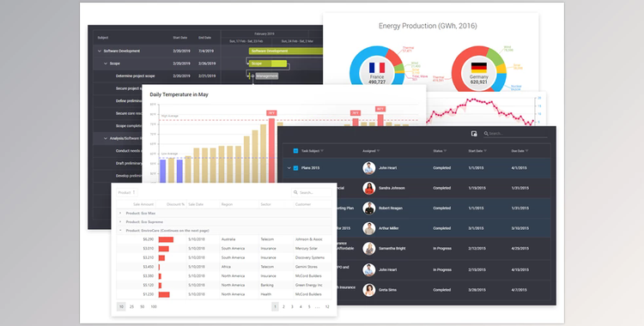Image resolution: width=644 pixels, height=326 pixels.
Task: Click the 'Discovery Systems' customer cell
Action: 310,257
